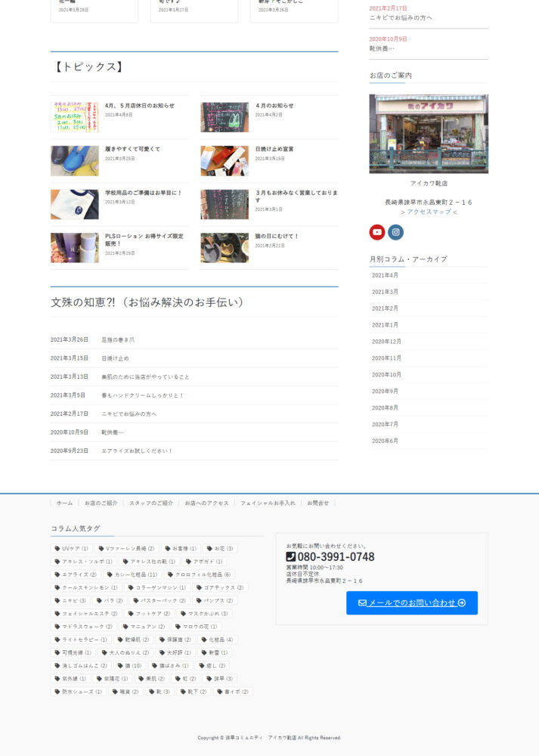This screenshot has width=539, height=756.
Task: Select the フットケア (2) tag
Action: tap(150, 614)
